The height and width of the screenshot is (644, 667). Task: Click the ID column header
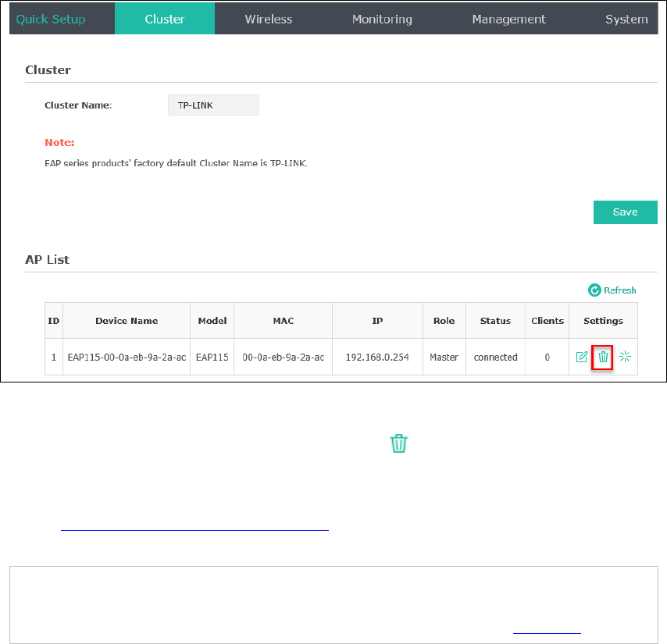54,321
